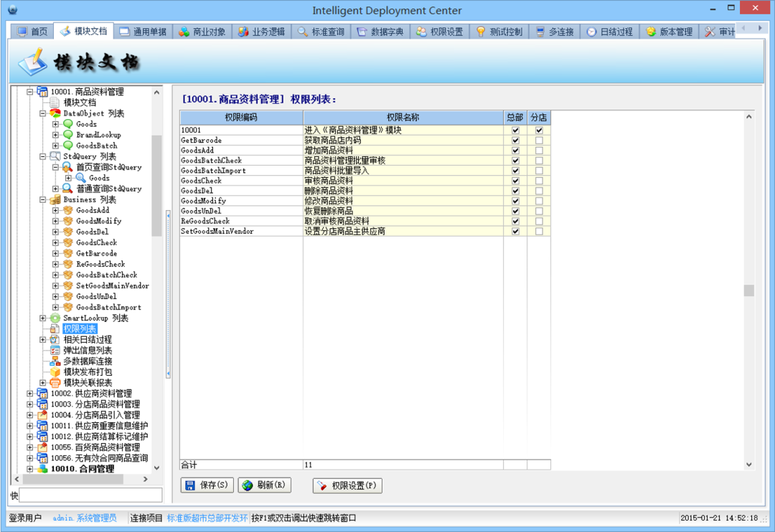Click the 模块发布打包 package icon
775x532 pixels.
(55, 372)
